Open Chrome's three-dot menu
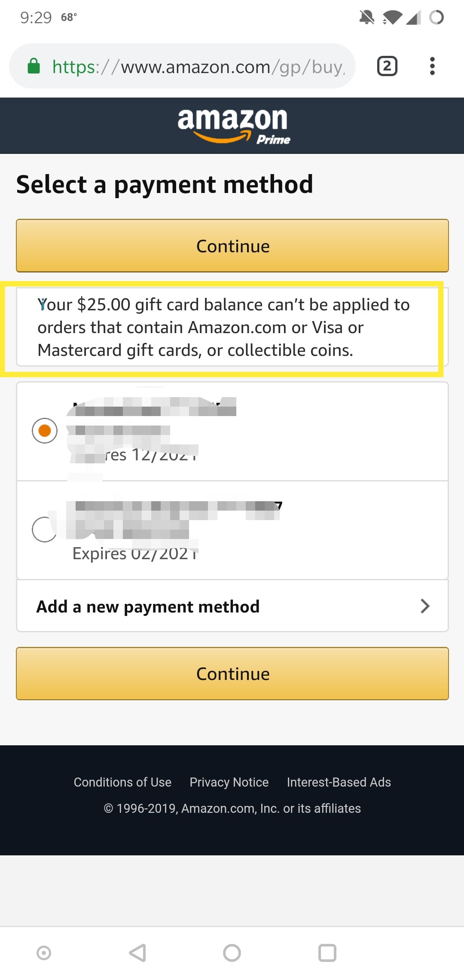The width and height of the screenshot is (464, 980). (432, 67)
